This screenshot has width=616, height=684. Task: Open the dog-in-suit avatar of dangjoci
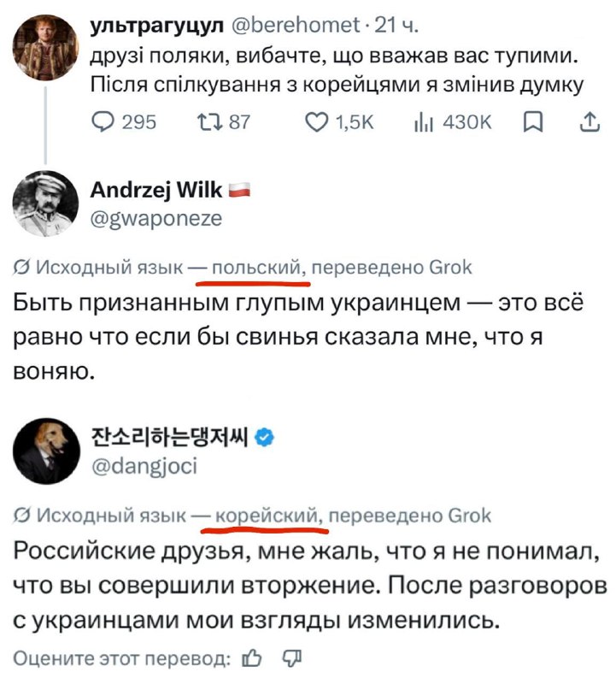pyautogui.click(x=46, y=451)
